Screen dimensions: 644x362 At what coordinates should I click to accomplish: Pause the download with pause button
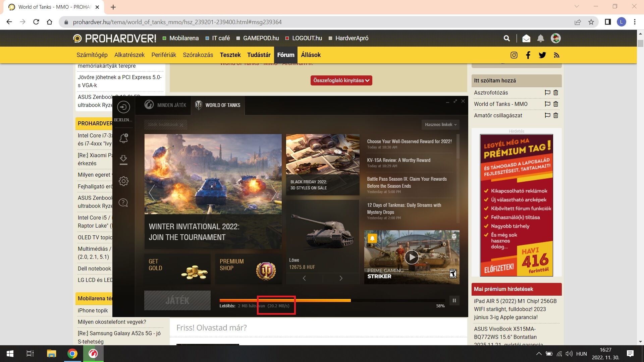click(x=454, y=301)
